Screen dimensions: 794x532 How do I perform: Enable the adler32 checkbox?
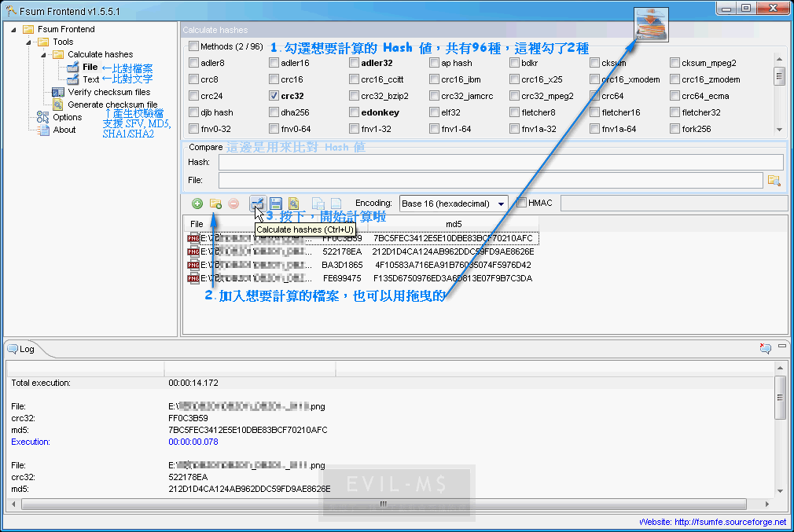pos(354,63)
